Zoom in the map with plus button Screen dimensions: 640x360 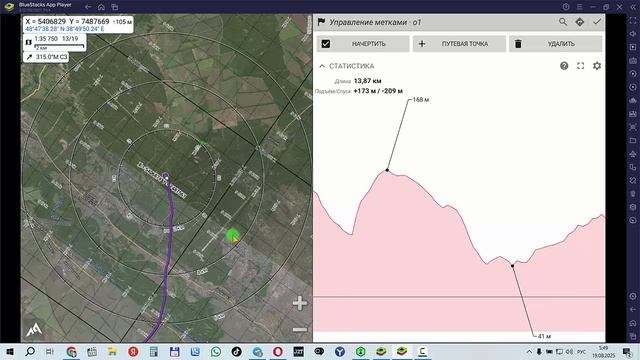[300, 303]
